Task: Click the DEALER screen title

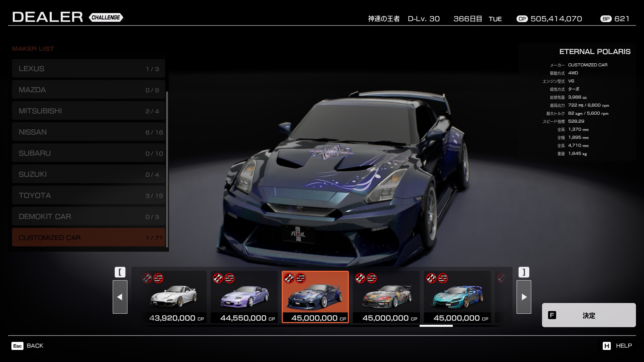Action: click(x=48, y=17)
